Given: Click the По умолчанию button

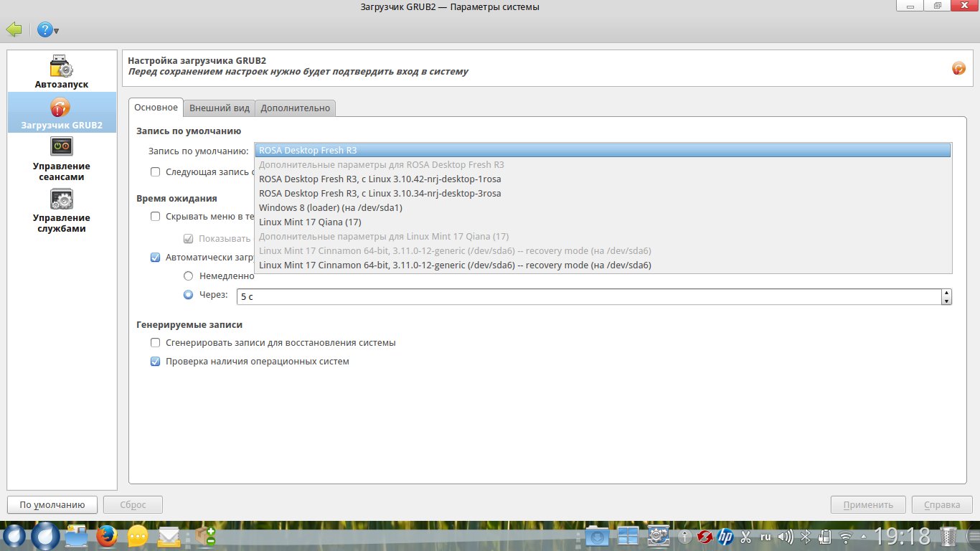Looking at the screenshot, I should [x=52, y=504].
